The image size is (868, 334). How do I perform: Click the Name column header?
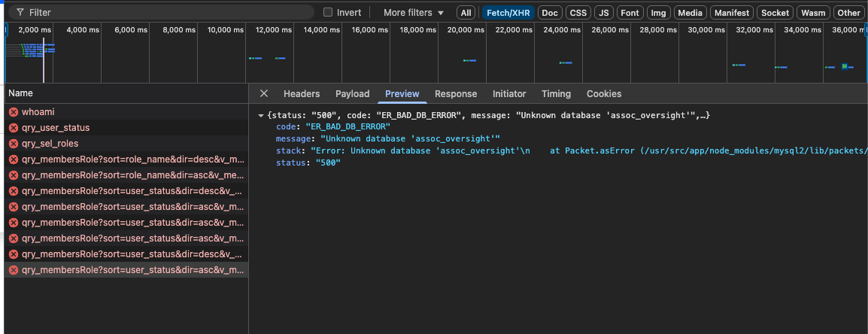point(126,93)
